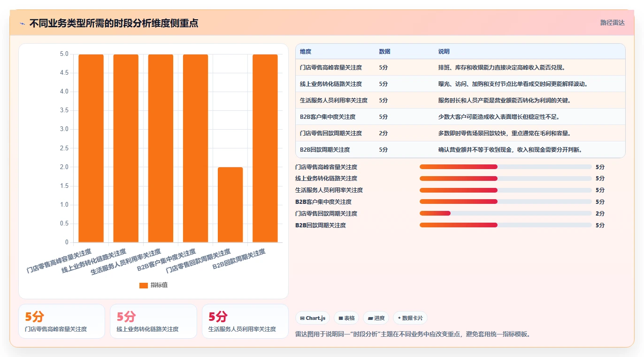Image resolution: width=644 pixels, height=357 pixels.
Task: Click the 表格 tag button
Action: click(346, 318)
